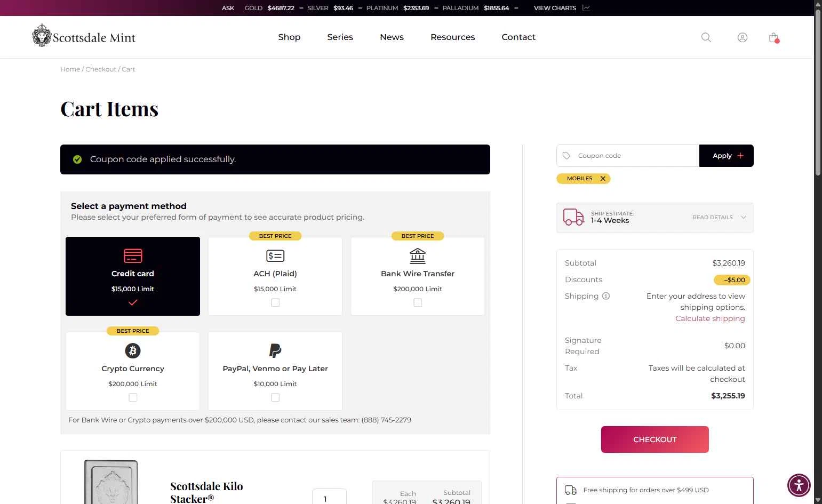
Task: Open the News menu
Action: 392,37
